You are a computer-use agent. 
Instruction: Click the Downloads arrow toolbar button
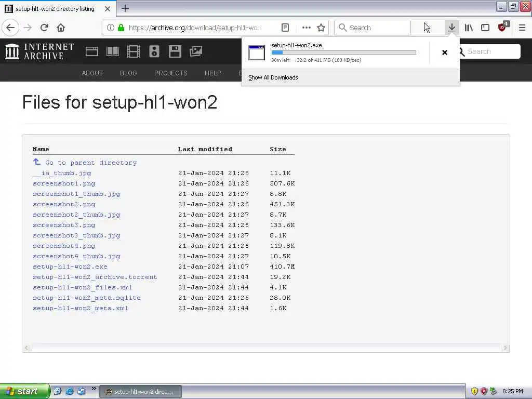451,28
